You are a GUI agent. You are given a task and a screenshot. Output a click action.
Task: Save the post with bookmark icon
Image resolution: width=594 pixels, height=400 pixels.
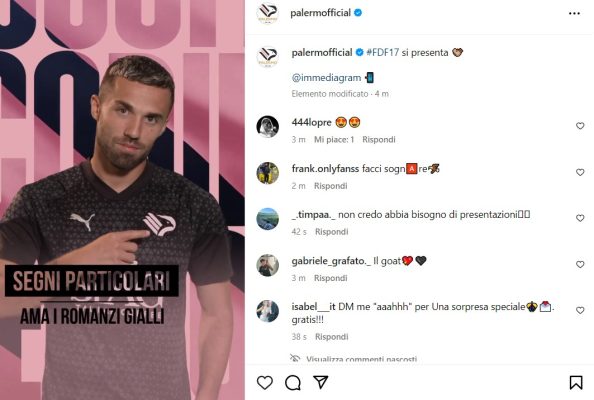pos(576,383)
